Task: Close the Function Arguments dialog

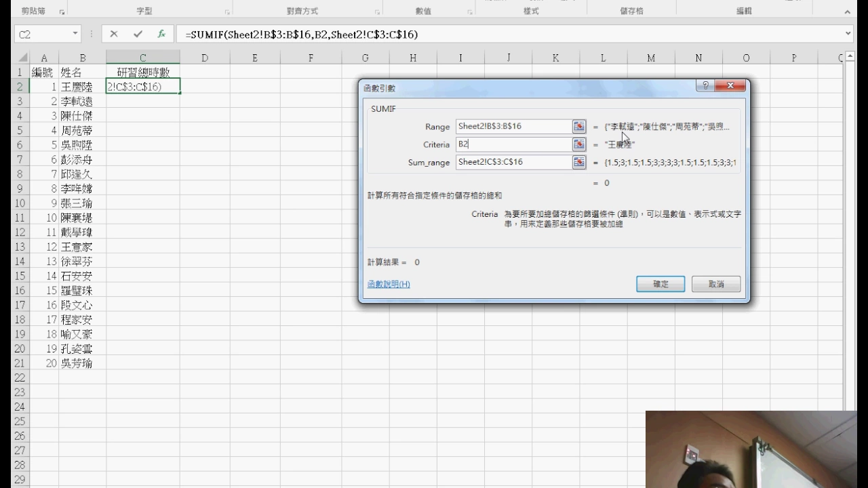Action: click(x=730, y=86)
